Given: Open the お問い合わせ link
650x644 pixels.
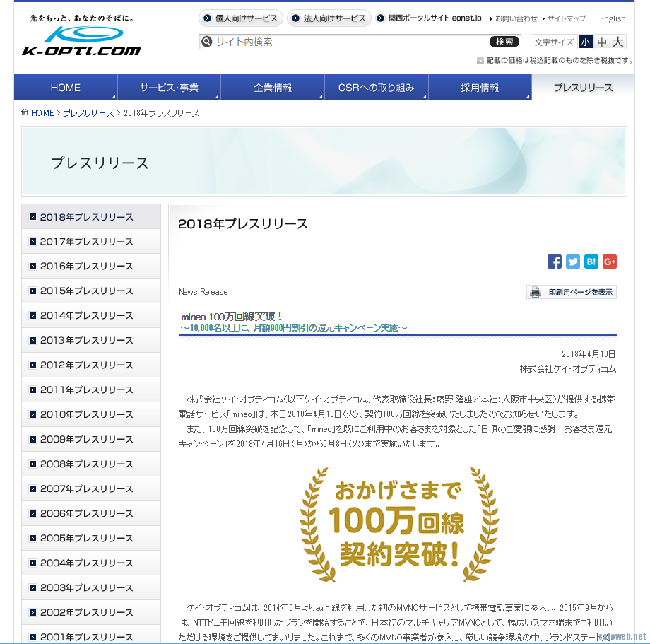Looking at the screenshot, I should 514,18.
